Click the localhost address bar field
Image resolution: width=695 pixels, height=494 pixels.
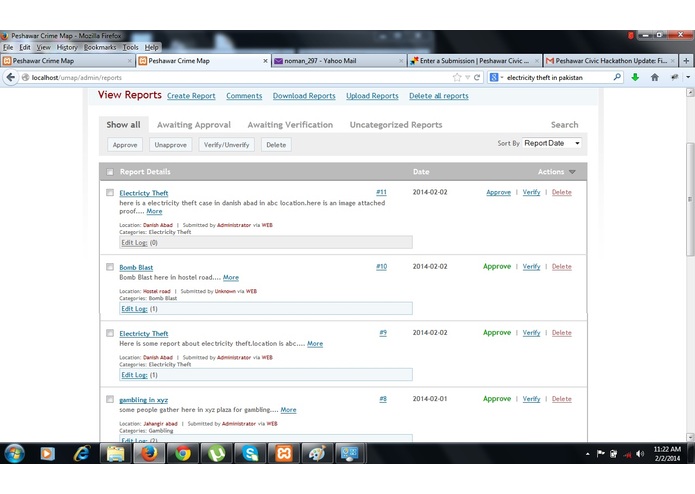[239, 78]
